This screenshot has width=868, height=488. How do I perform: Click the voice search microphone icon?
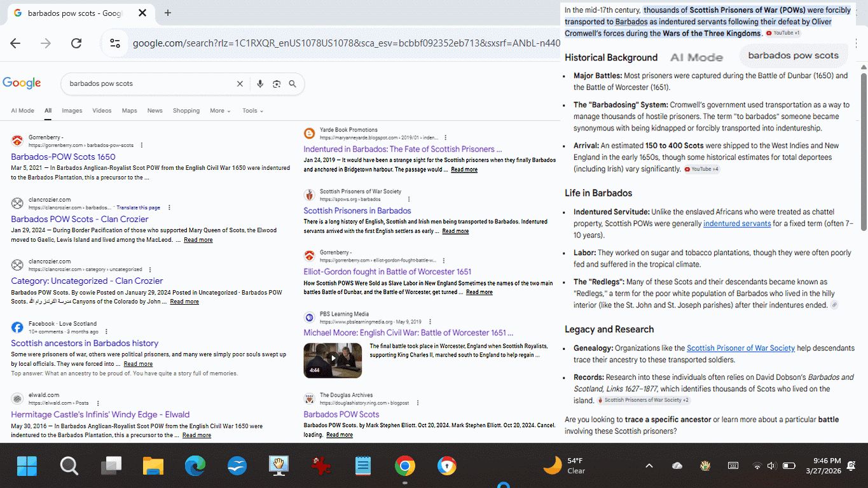[260, 84]
